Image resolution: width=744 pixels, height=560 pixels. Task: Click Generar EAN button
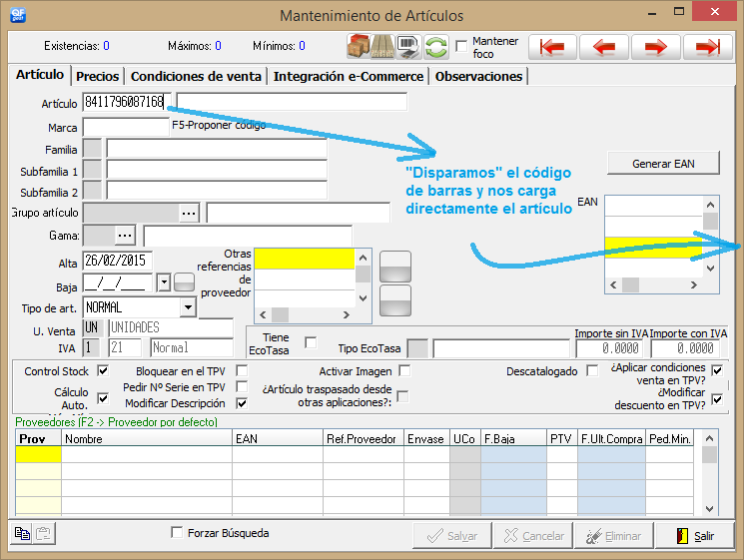pyautogui.click(x=663, y=164)
